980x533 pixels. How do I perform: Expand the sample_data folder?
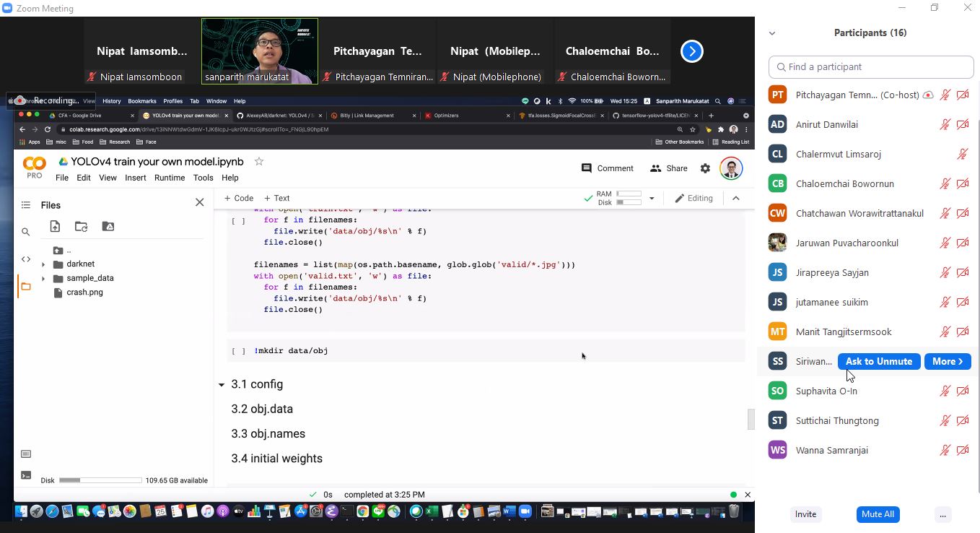point(43,278)
